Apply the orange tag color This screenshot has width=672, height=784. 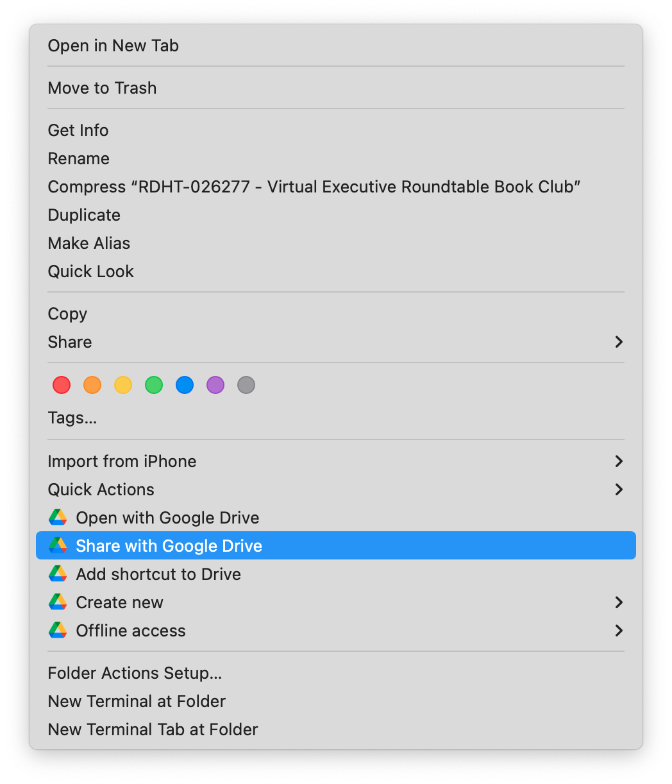[x=92, y=385]
